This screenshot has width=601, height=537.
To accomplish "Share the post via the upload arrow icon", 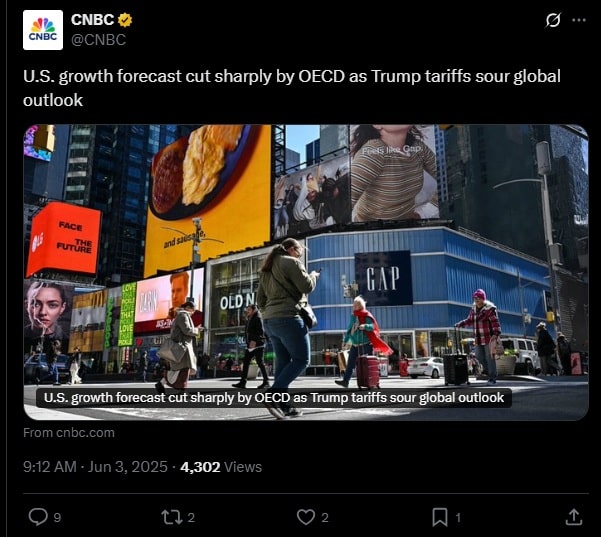I will pyautogui.click(x=574, y=517).
